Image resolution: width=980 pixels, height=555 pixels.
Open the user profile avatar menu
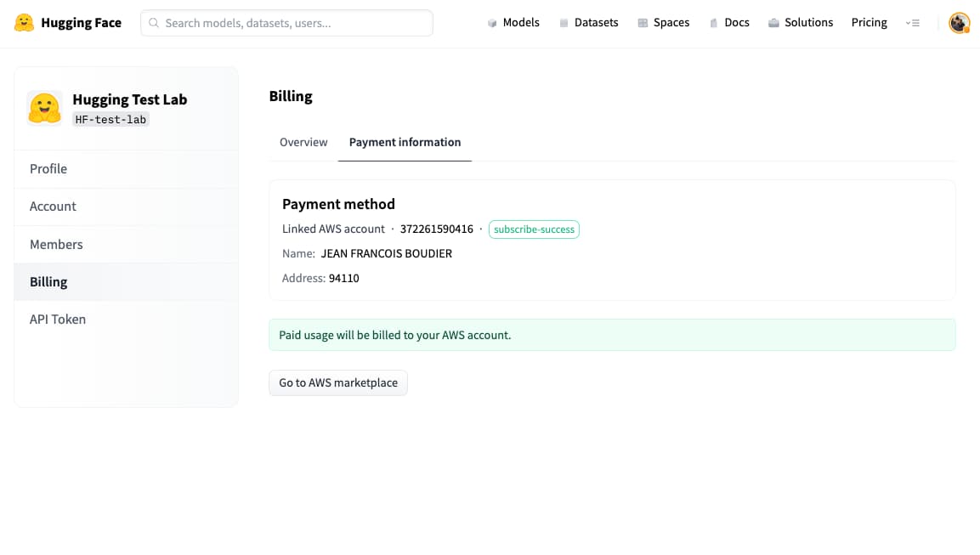[959, 23]
